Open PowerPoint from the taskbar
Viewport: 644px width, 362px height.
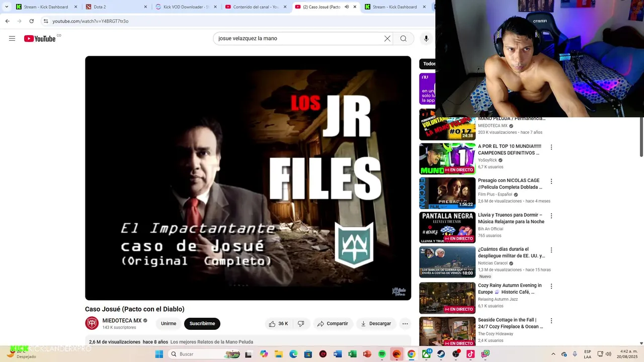(x=367, y=354)
